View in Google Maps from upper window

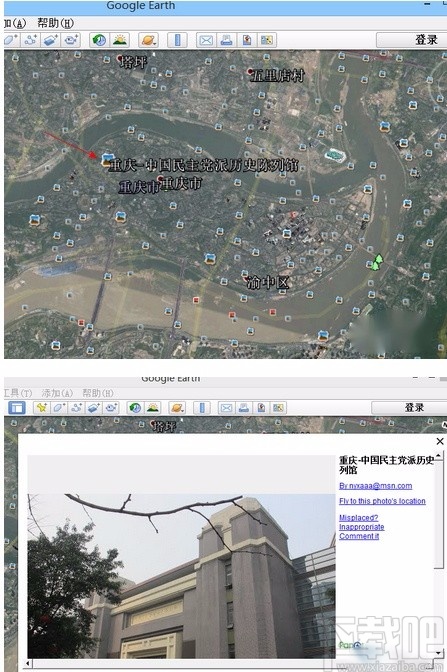coord(266,40)
